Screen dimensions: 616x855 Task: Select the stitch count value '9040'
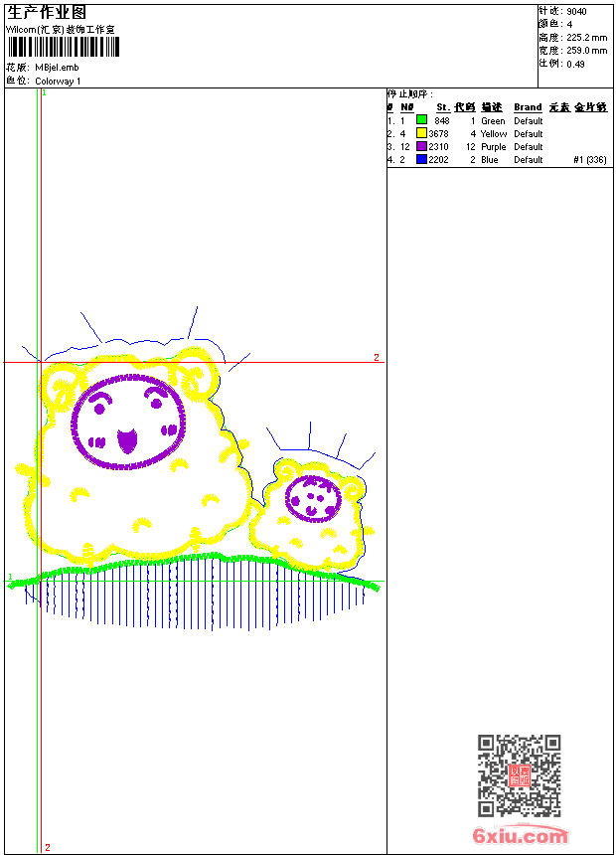click(576, 12)
